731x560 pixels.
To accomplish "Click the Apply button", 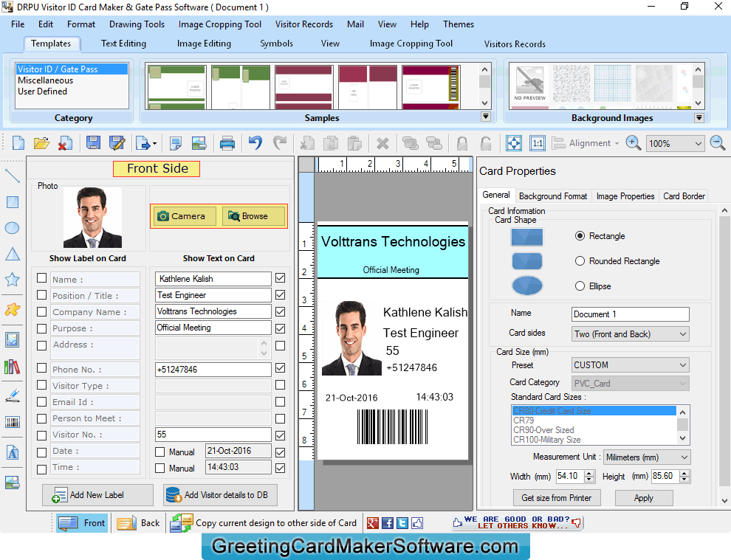I will (644, 498).
